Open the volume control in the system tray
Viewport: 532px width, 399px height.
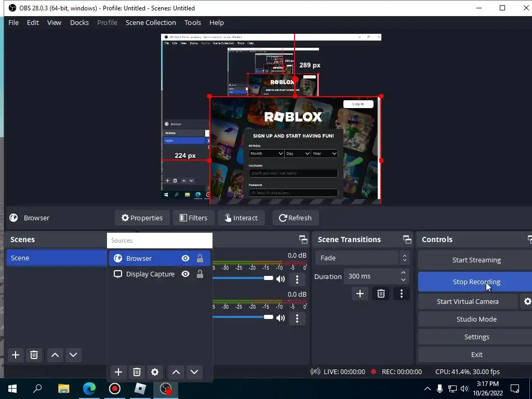coord(464,389)
